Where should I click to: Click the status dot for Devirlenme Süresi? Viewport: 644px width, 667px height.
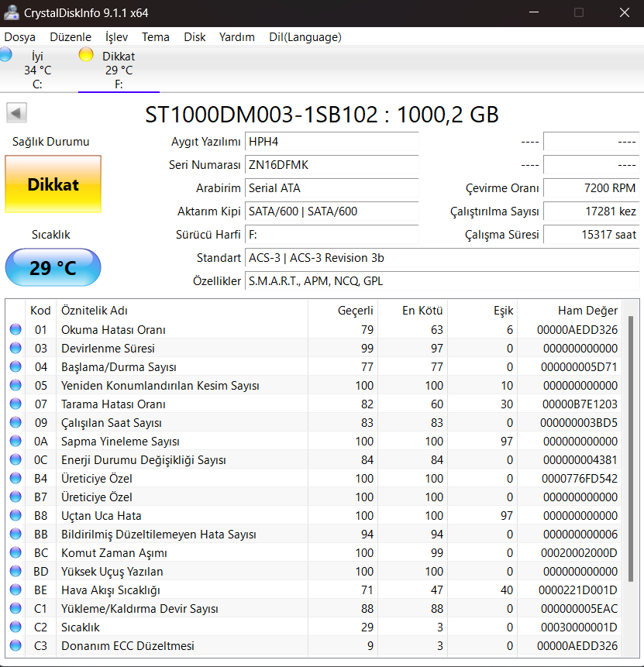point(15,348)
